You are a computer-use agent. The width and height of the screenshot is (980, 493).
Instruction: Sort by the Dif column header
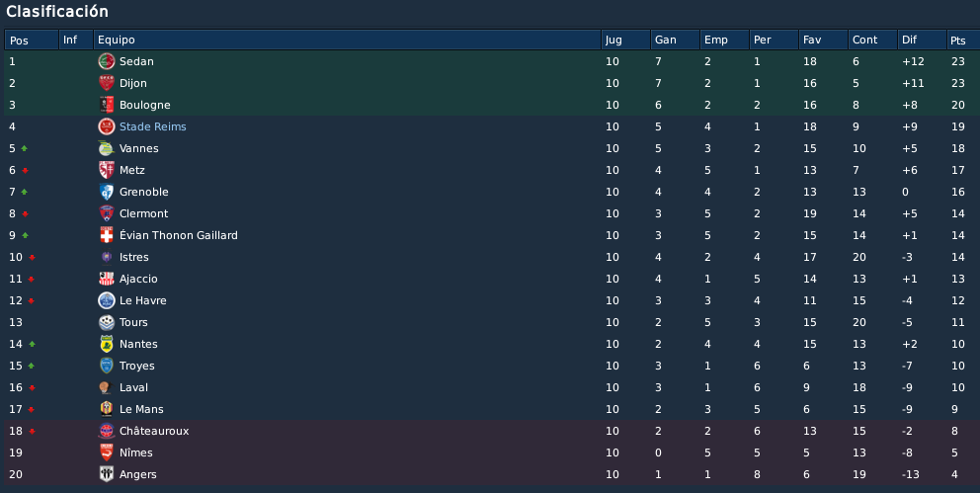click(922, 40)
